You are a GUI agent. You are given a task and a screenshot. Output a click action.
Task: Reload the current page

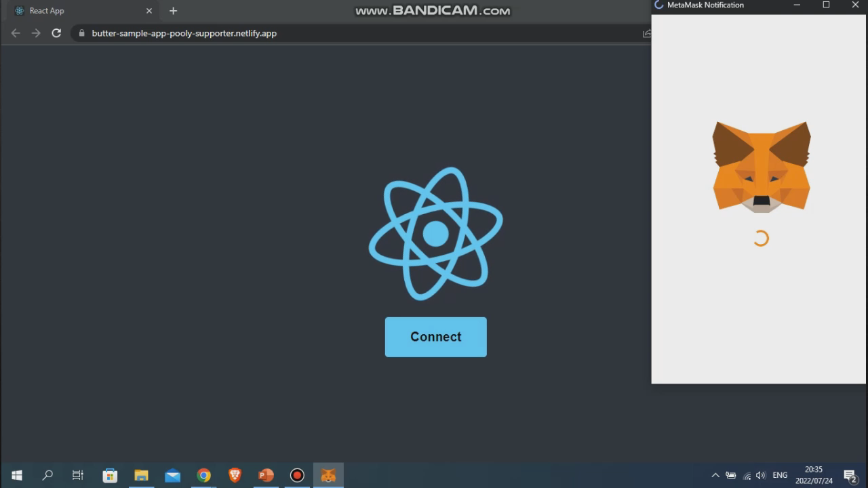56,33
